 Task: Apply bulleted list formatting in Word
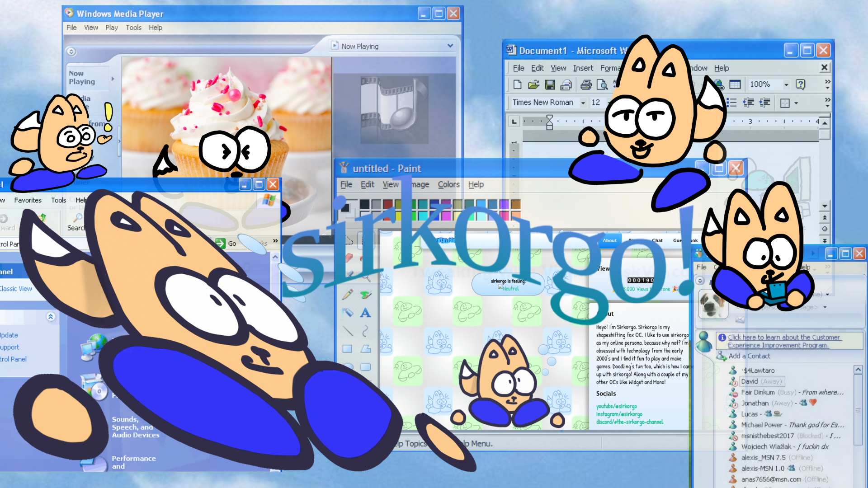coord(731,102)
